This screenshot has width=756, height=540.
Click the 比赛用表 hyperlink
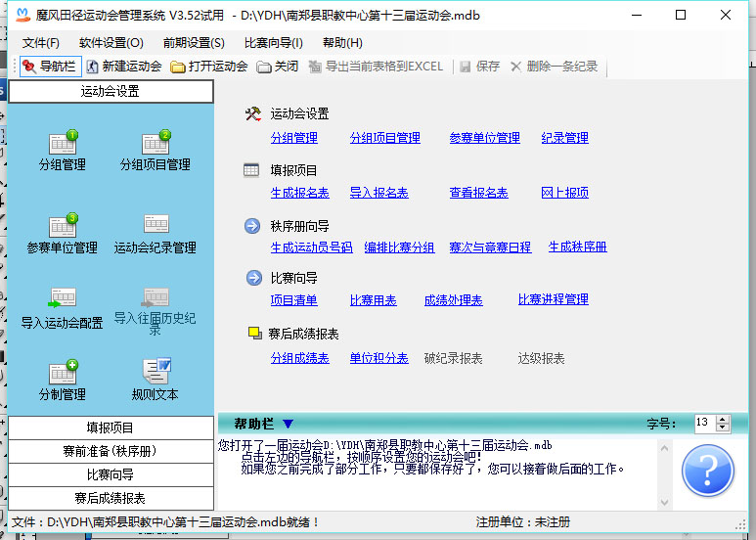coord(374,300)
